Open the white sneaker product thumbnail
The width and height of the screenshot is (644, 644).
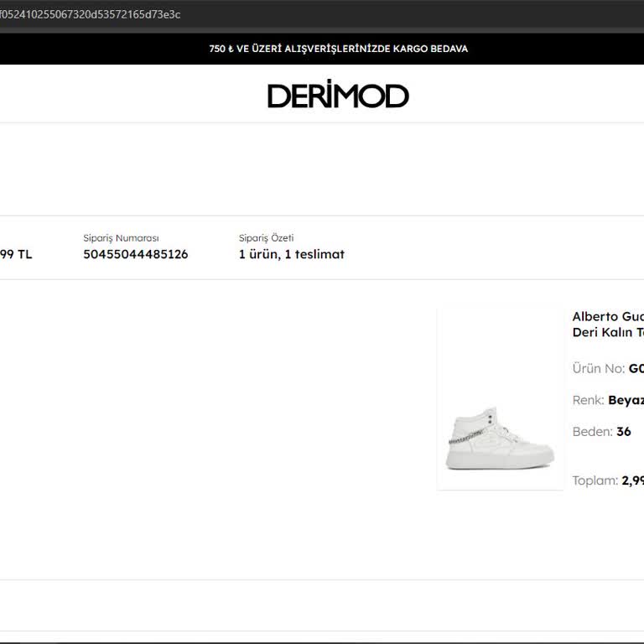tap(500, 399)
